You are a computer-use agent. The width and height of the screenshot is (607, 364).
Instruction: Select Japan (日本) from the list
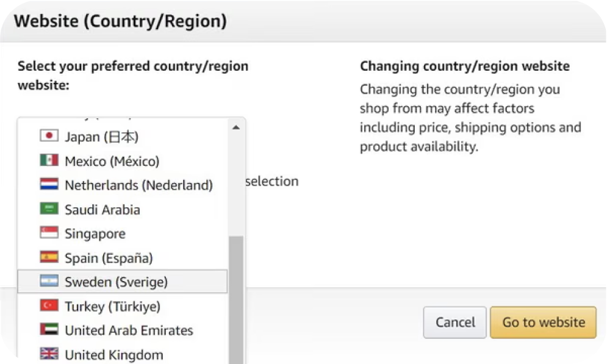click(x=102, y=137)
